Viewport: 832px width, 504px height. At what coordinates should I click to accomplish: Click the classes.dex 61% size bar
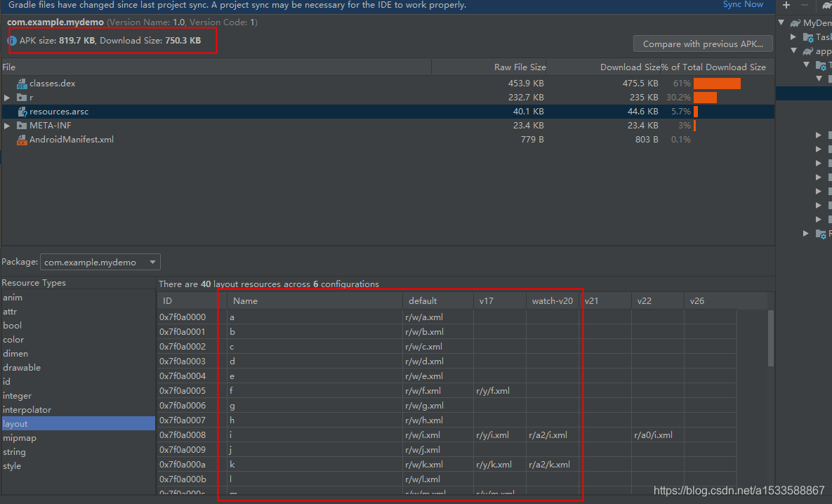[717, 84]
